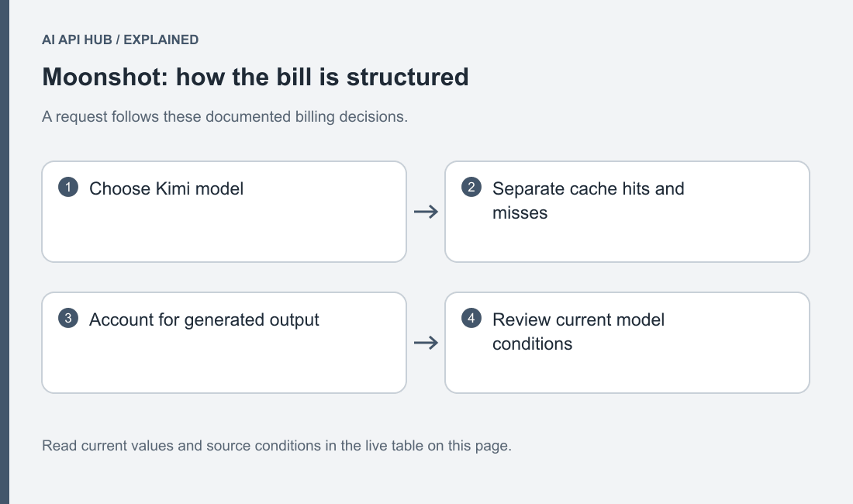853x504 pixels.
Task: Click the Moonshot bill structure heading
Action: click(255, 77)
